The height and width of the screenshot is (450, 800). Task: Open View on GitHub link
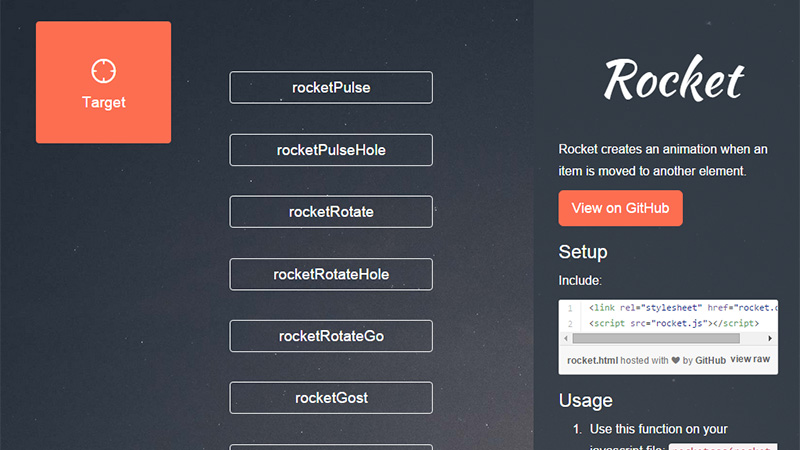[620, 208]
